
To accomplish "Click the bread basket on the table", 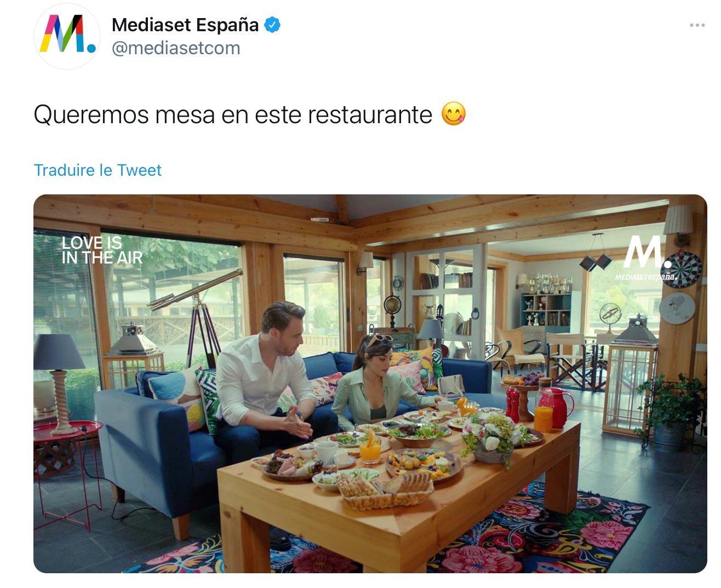I will pyautogui.click(x=385, y=491).
